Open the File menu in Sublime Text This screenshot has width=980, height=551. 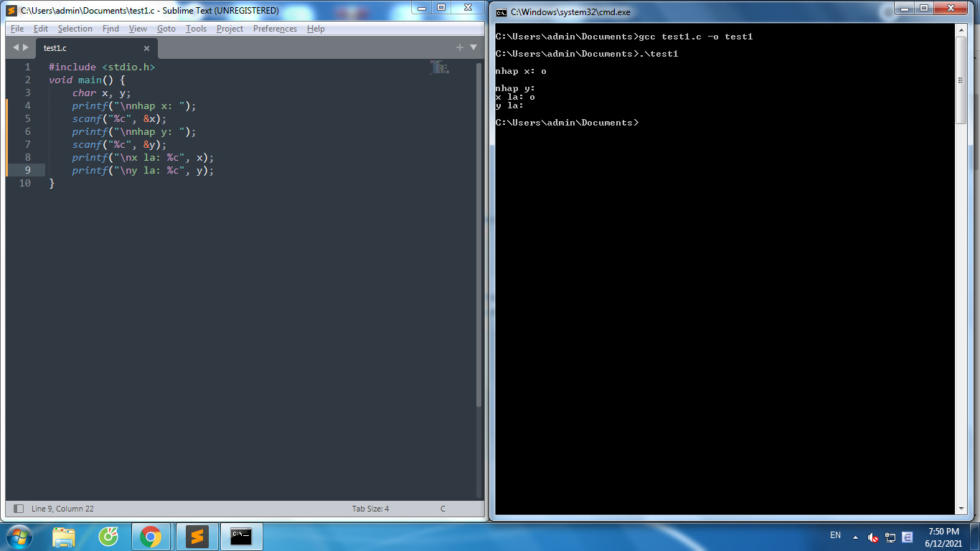pyautogui.click(x=17, y=29)
